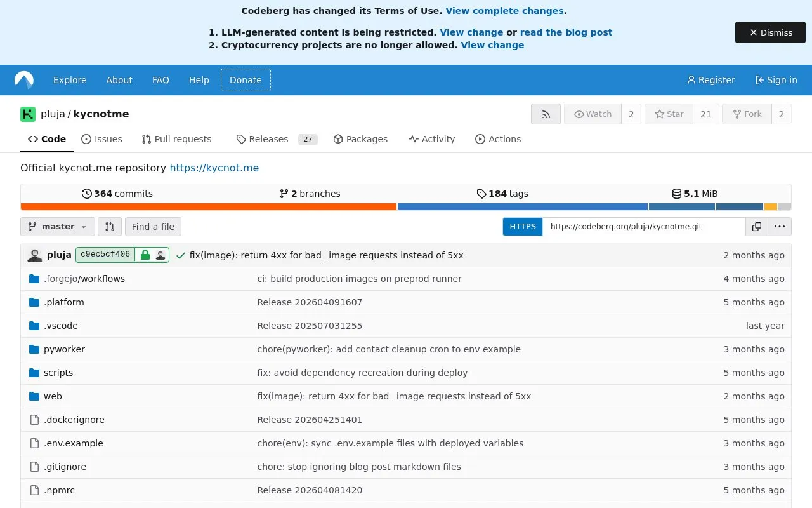Click the .env.example file icon

click(34, 443)
